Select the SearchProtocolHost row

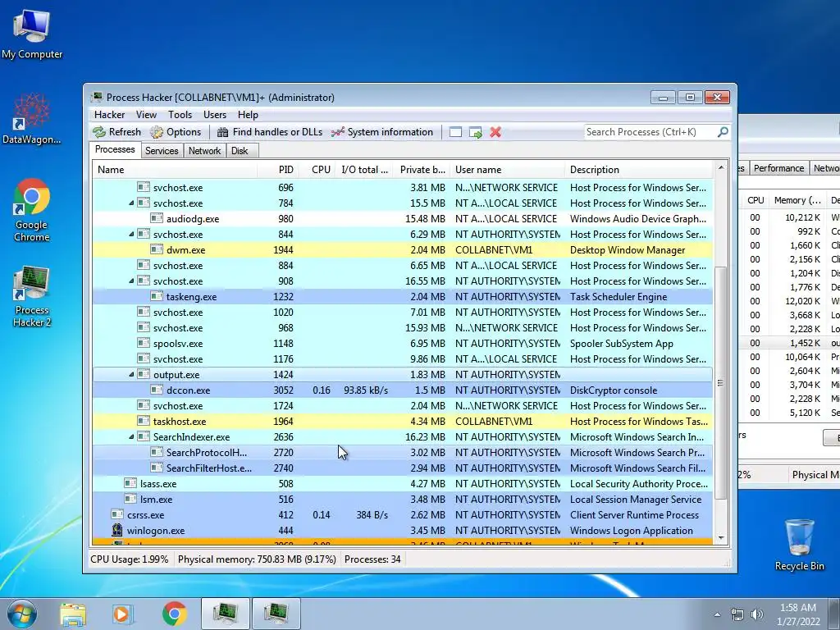(403, 452)
